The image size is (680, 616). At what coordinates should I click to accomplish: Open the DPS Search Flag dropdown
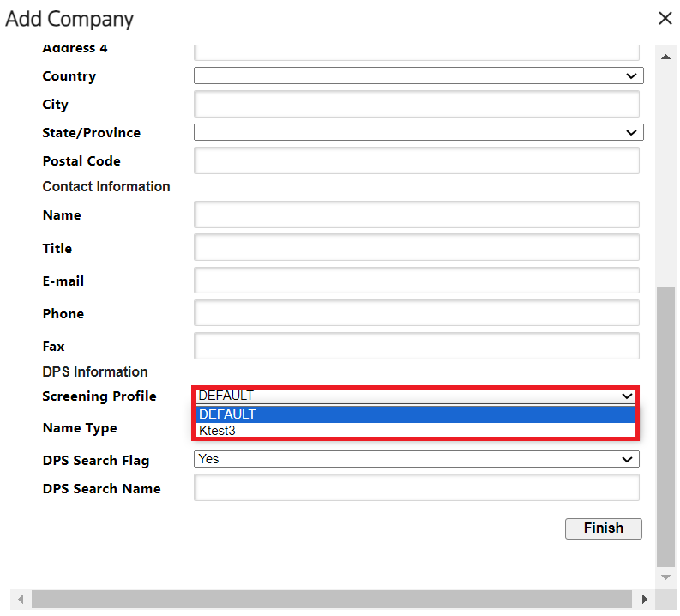[416, 460]
